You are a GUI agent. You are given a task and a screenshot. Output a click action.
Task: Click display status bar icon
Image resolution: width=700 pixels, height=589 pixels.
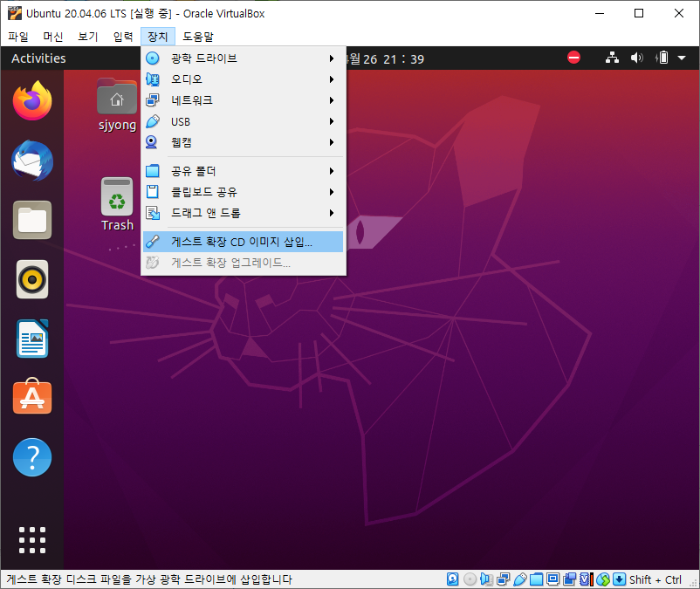[552, 579]
